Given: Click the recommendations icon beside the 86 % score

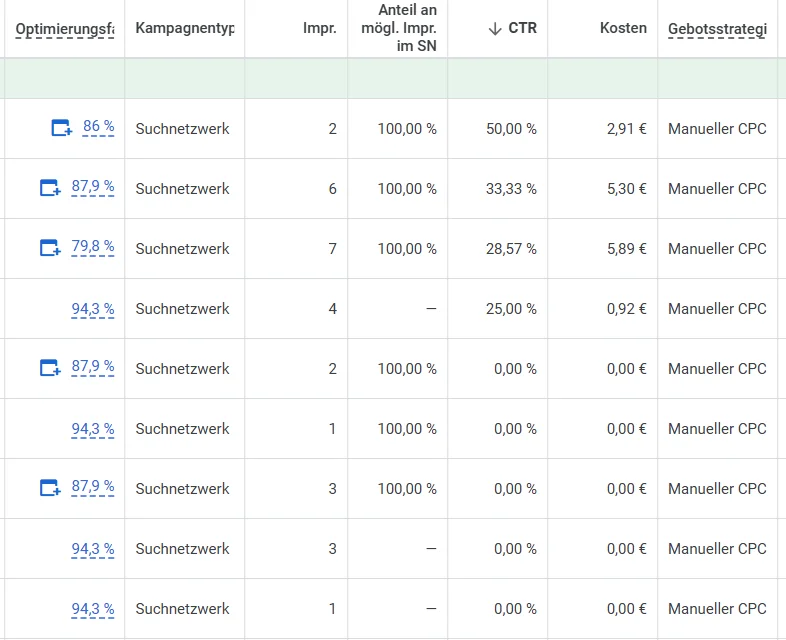Looking at the screenshot, I should coord(61,128).
